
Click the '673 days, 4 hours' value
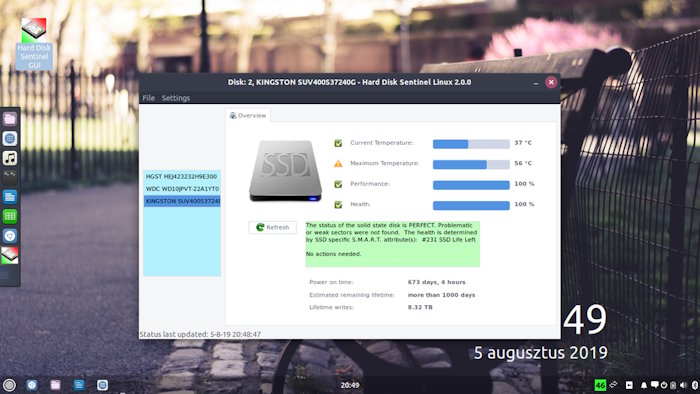click(437, 282)
